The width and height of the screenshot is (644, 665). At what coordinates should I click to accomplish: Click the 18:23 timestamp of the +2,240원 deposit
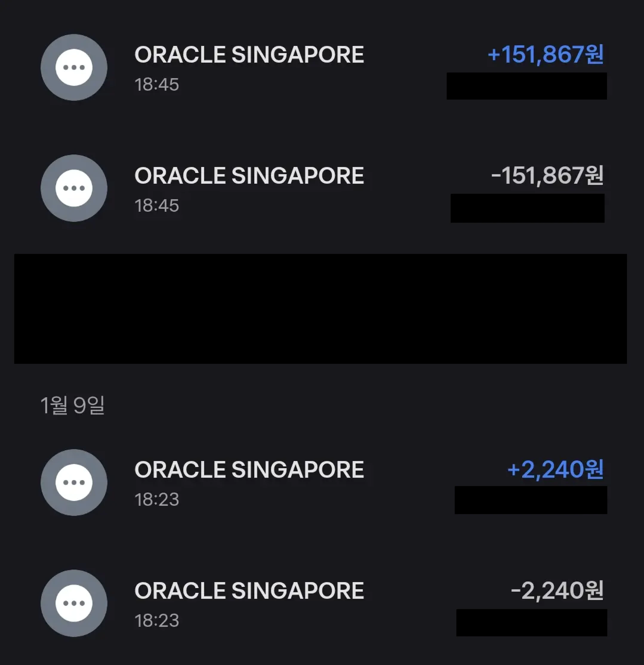156,499
